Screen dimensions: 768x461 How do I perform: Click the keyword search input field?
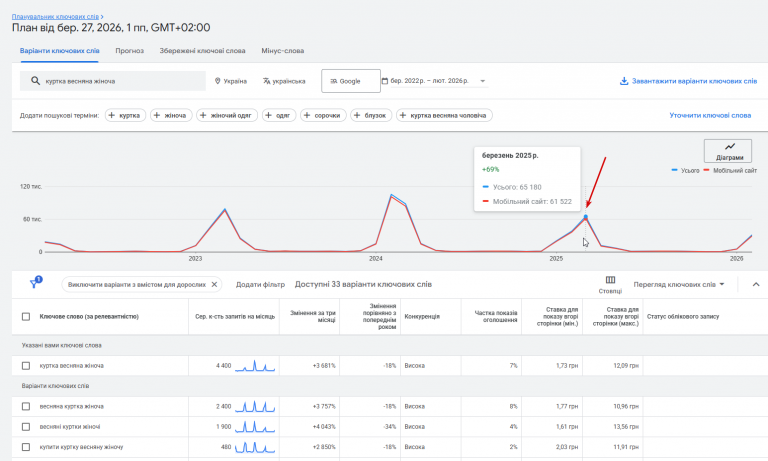click(x=120, y=81)
